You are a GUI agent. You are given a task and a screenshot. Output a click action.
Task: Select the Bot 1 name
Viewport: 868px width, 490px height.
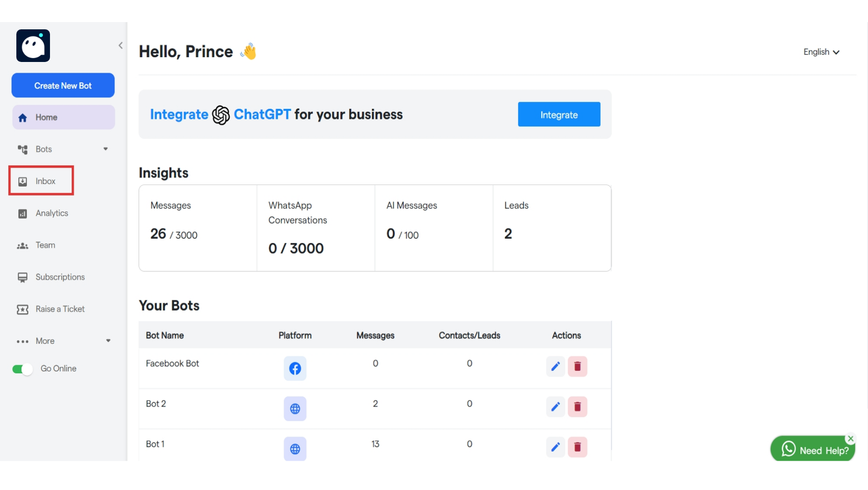click(x=155, y=444)
